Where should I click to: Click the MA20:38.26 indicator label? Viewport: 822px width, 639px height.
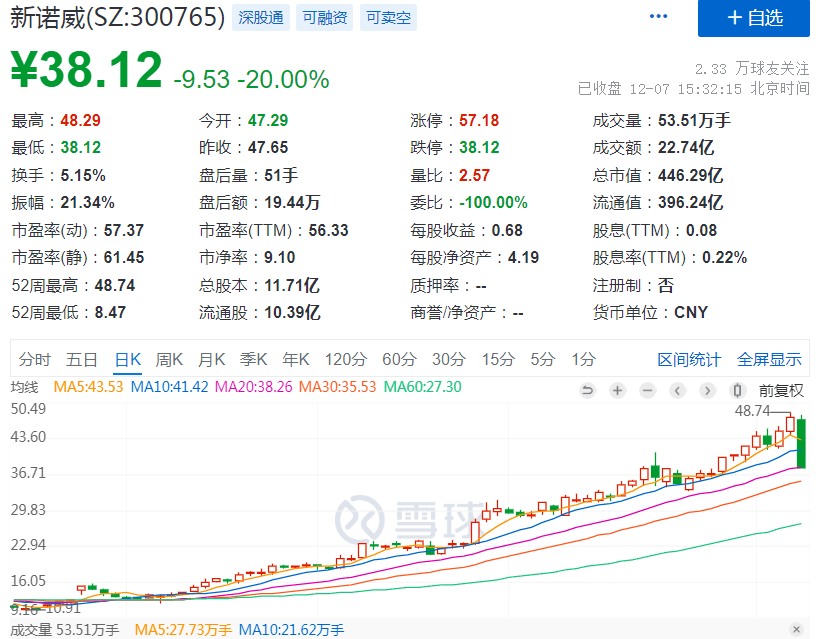(x=254, y=387)
